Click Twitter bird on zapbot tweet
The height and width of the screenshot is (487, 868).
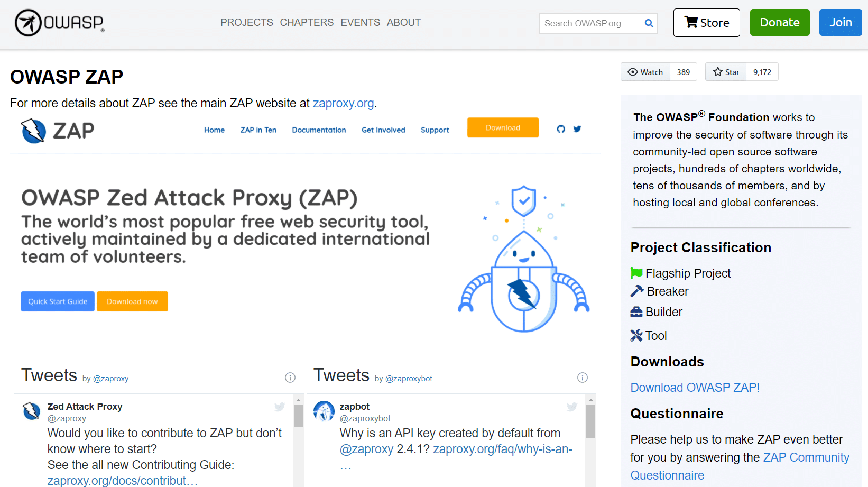point(572,407)
